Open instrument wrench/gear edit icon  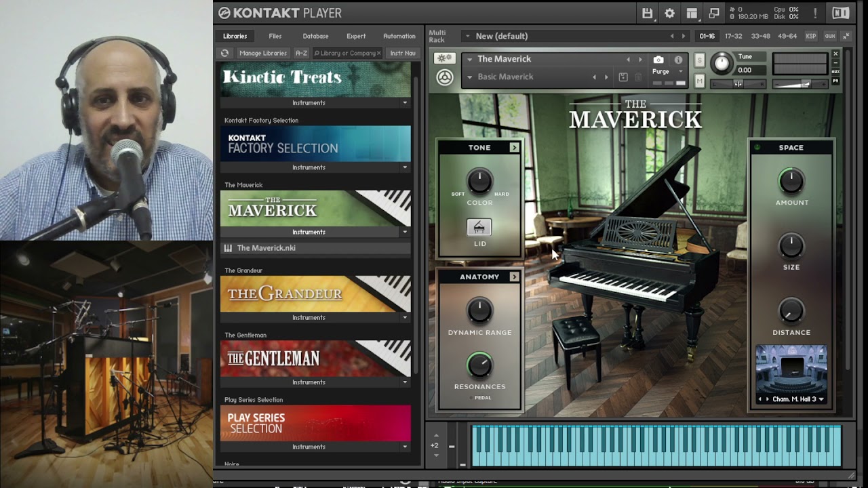click(x=444, y=59)
